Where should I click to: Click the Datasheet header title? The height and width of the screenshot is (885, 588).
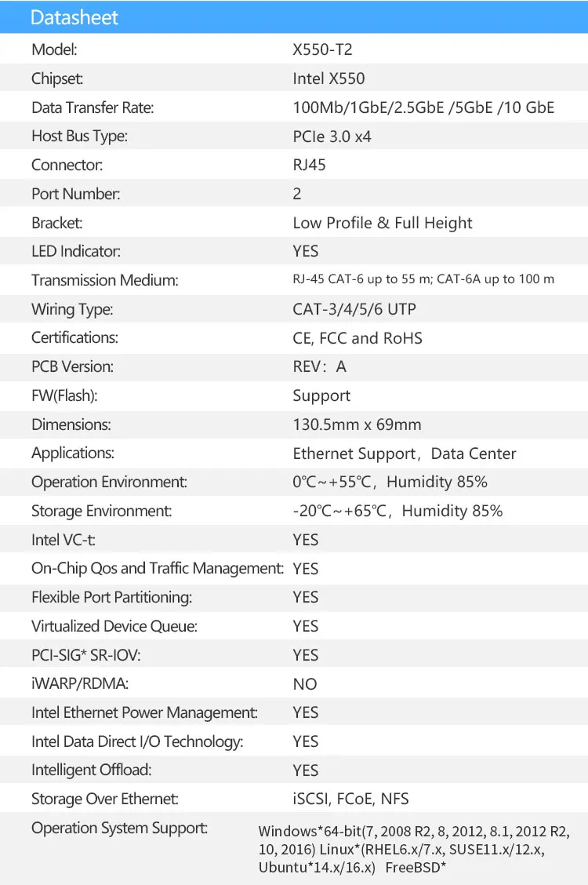coord(74,17)
